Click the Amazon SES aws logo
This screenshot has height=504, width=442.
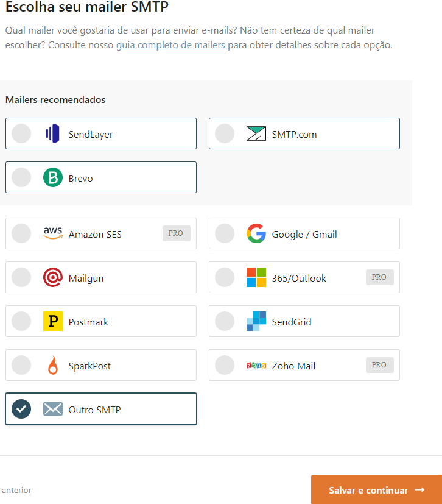pyautogui.click(x=53, y=233)
